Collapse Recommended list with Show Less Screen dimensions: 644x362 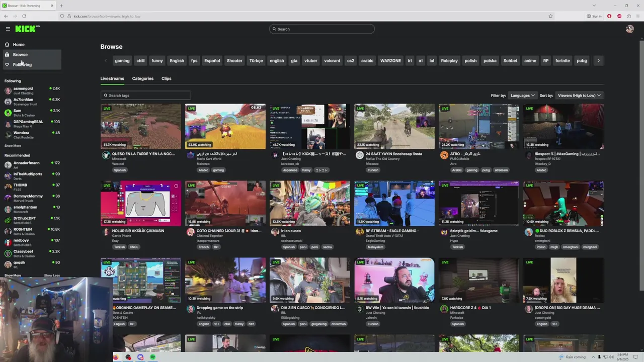[x=52, y=276]
